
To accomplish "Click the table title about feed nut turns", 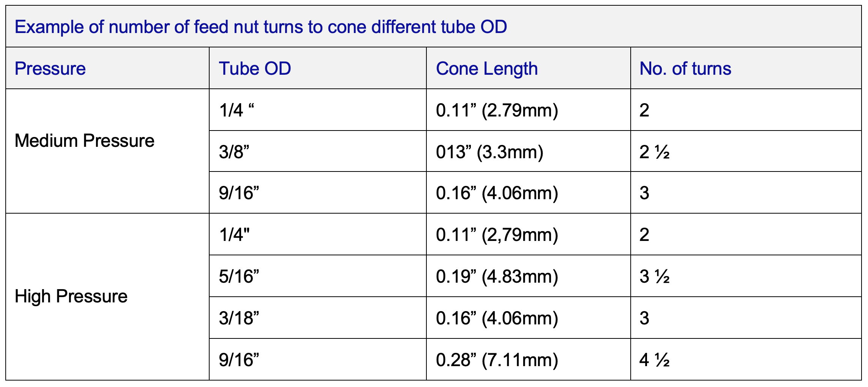I will click(x=260, y=27).
